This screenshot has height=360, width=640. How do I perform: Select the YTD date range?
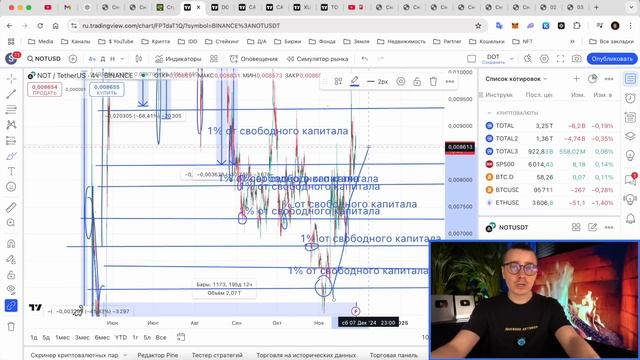pos(121,338)
